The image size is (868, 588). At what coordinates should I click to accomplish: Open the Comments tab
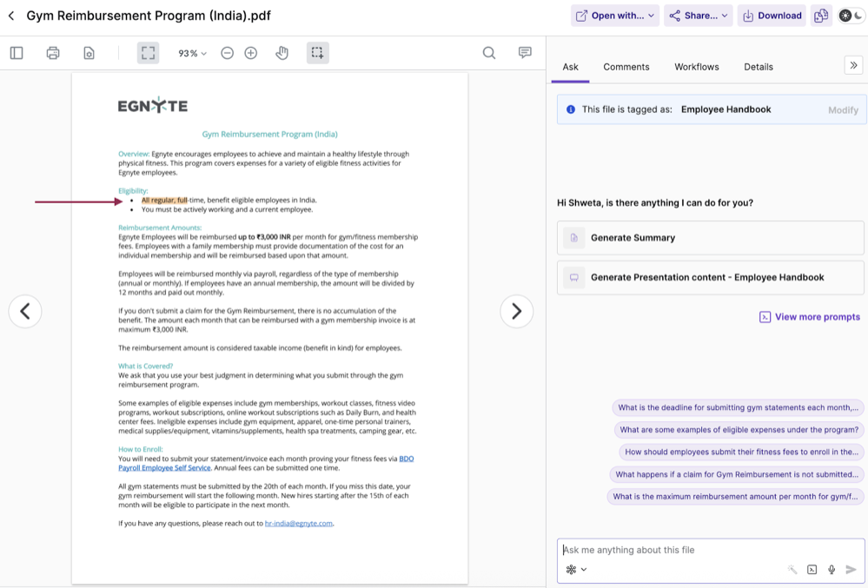tap(626, 67)
